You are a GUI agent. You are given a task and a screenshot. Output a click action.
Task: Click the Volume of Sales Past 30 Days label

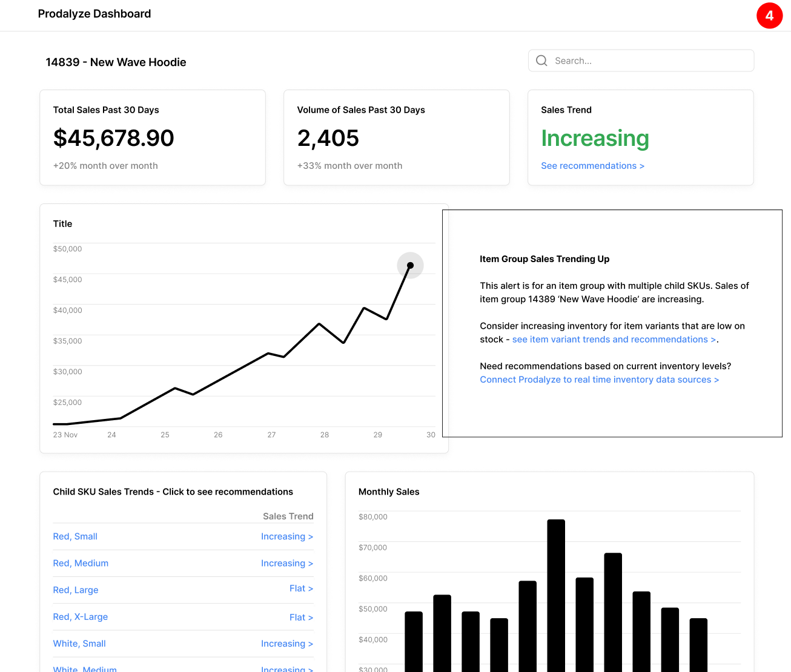coord(361,110)
